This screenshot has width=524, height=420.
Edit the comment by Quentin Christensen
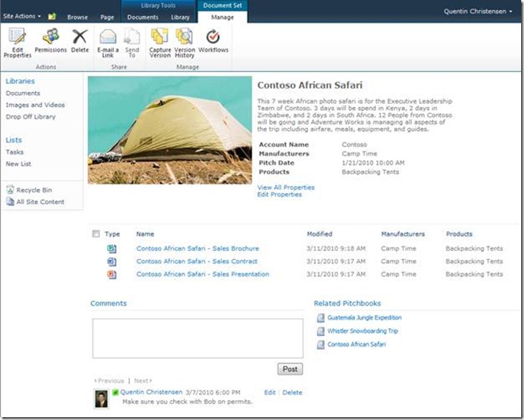270,392
